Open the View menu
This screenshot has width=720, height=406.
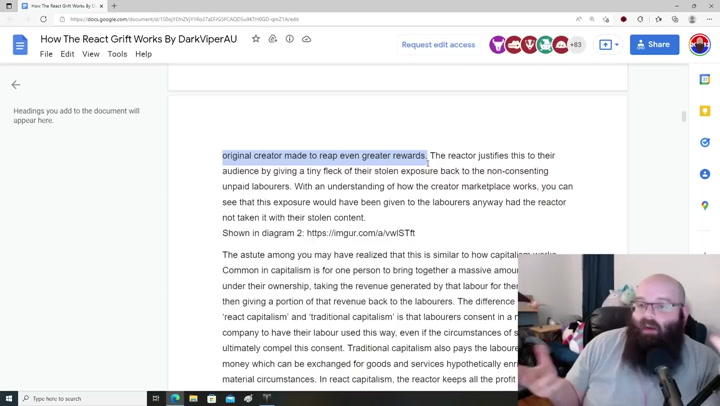click(x=90, y=54)
